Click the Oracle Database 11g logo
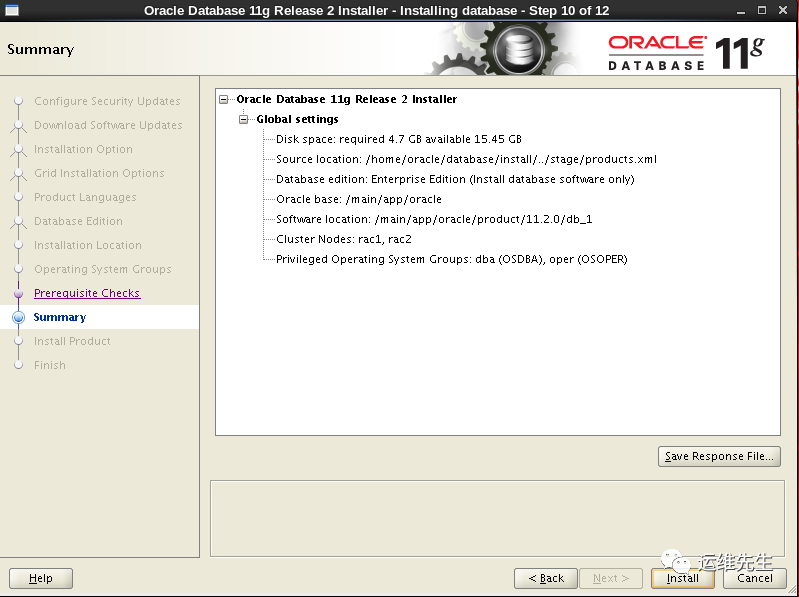Viewport: 799px width, 597px height. (686, 52)
